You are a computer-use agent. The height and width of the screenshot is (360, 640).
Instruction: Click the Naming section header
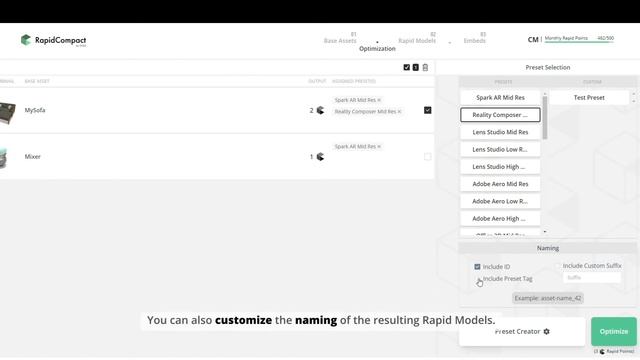[x=548, y=248]
